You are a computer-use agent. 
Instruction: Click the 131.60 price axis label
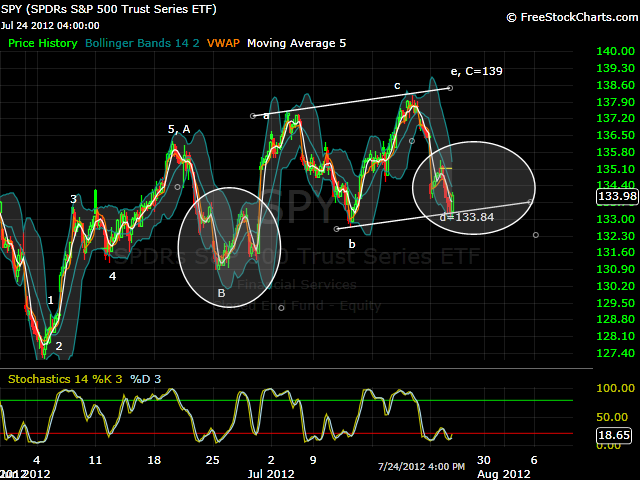point(616,252)
